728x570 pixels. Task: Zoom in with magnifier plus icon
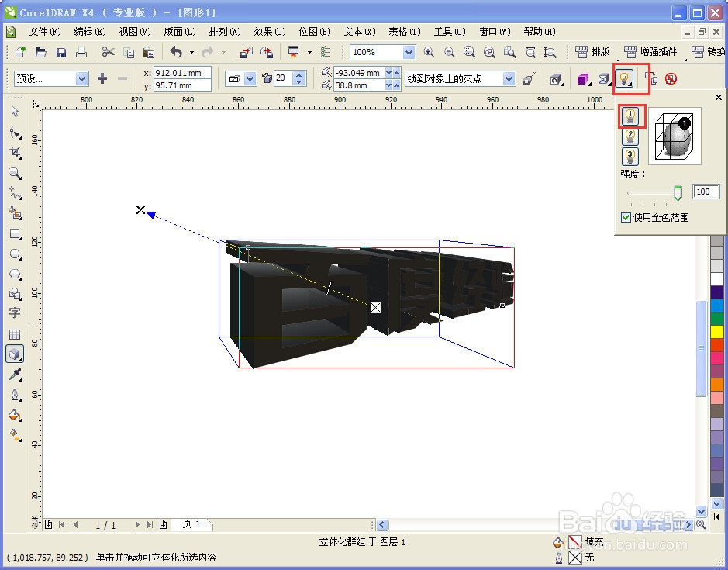(x=429, y=52)
